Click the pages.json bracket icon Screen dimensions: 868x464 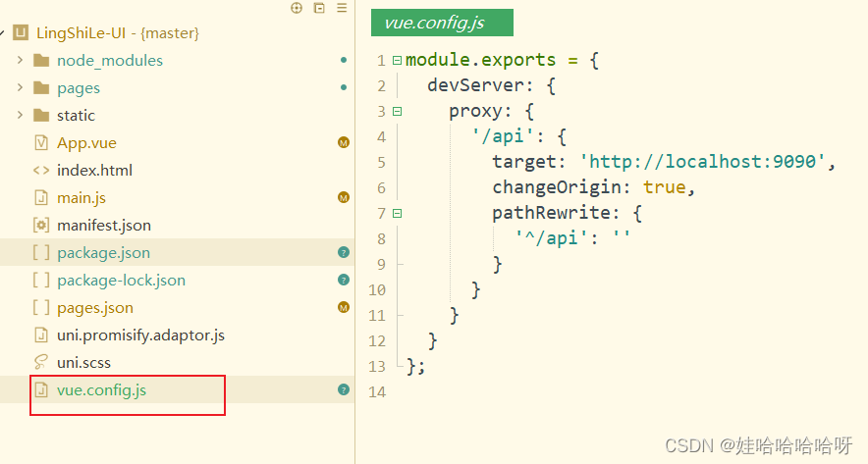(x=41, y=307)
